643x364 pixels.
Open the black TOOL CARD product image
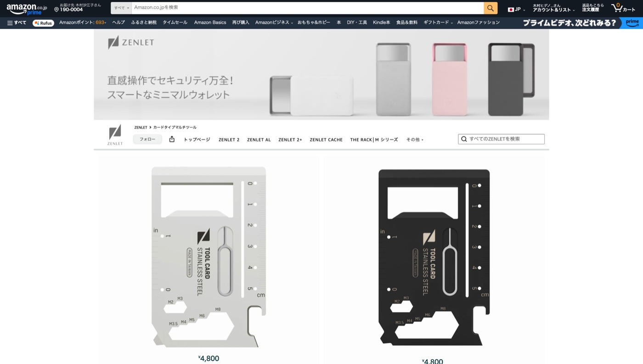[x=434, y=257]
